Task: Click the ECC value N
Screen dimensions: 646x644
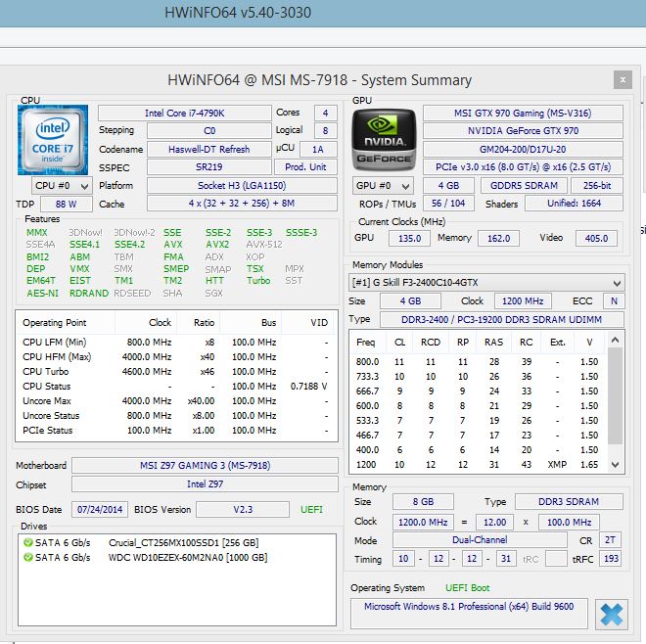Action: point(614,301)
